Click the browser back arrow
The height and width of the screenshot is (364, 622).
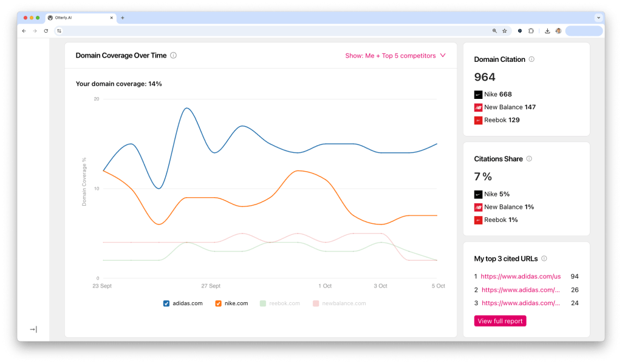click(24, 31)
